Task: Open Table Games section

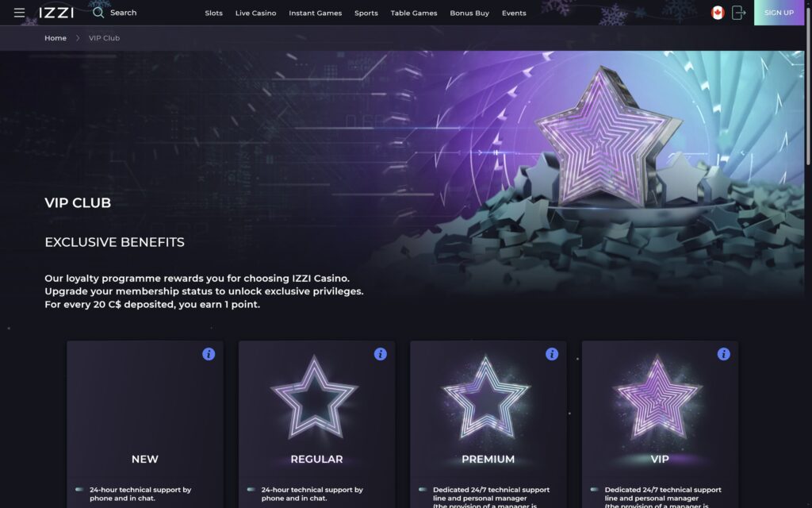Action: tap(414, 13)
